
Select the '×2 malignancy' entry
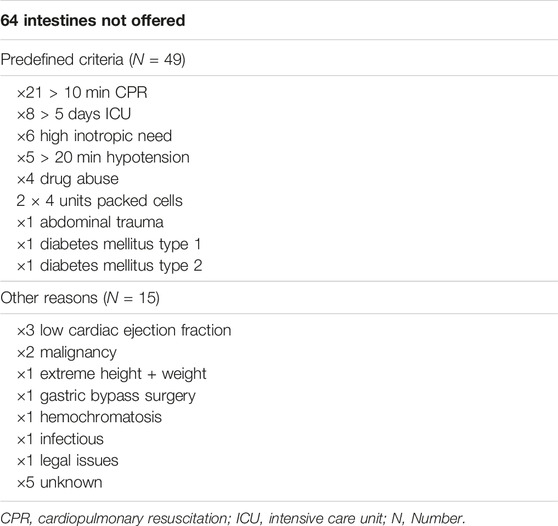67,353
